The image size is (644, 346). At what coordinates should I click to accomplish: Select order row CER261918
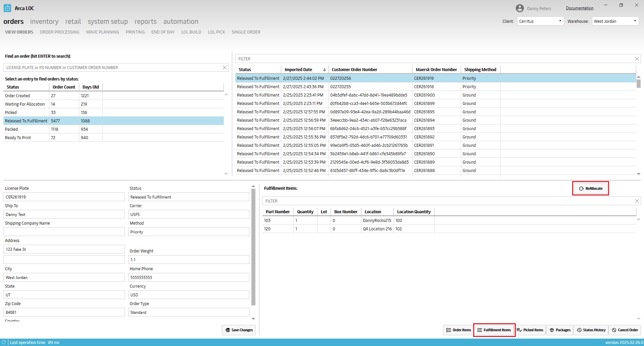click(x=436, y=86)
